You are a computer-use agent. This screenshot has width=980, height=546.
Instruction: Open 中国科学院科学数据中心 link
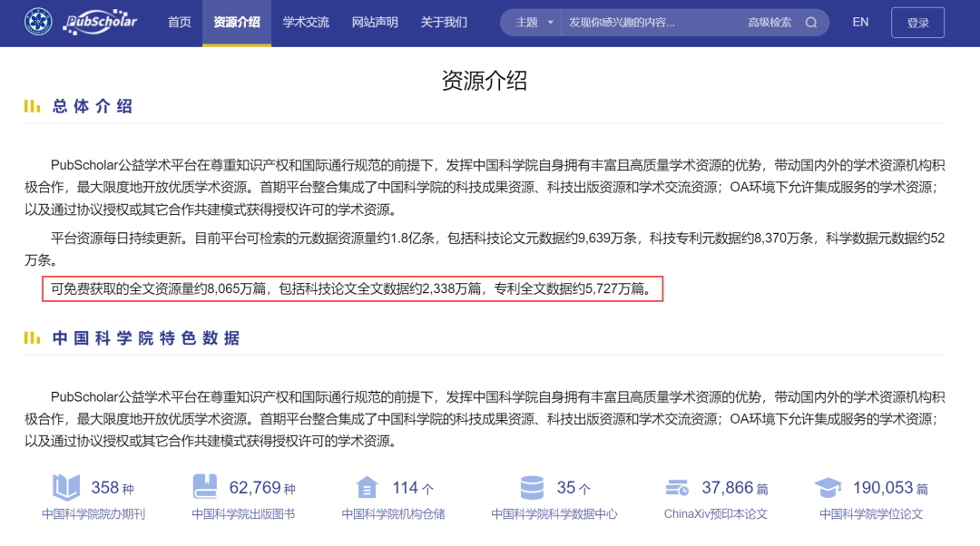click(x=554, y=514)
